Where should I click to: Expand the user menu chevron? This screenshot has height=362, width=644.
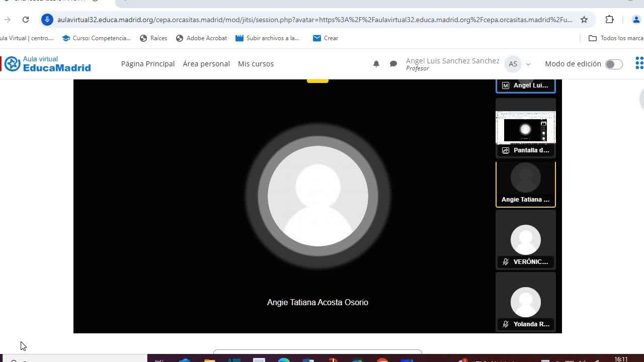tap(528, 64)
